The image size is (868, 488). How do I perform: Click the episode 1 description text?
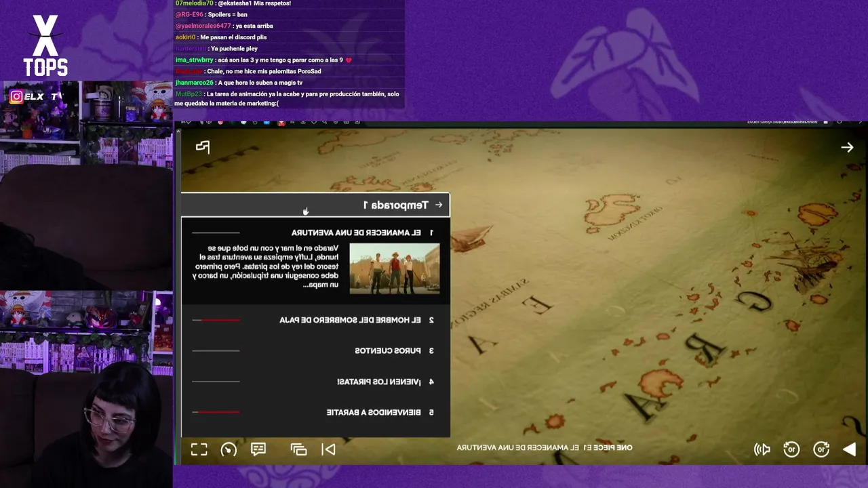click(266, 266)
